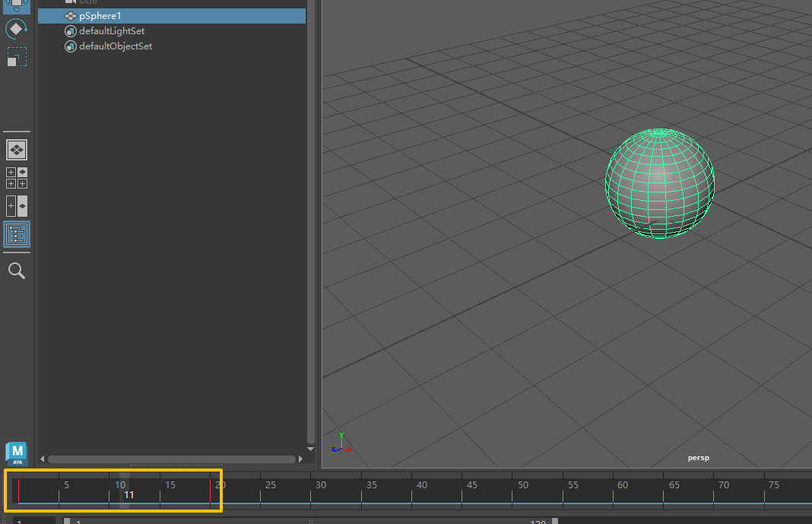Viewport: 812px width, 524px height.
Task: Open the search magnifier tool
Action: tap(17, 271)
